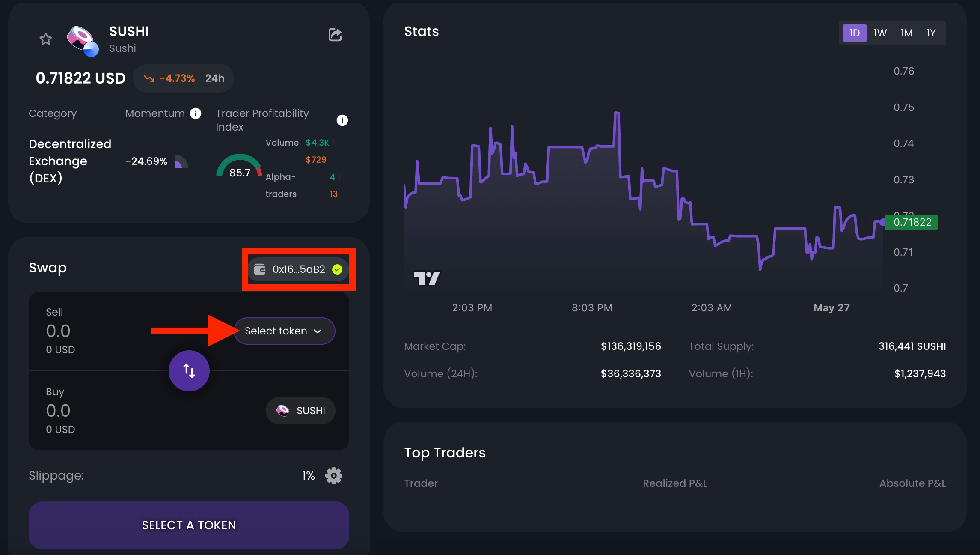The width and height of the screenshot is (980, 555).
Task: Open the SUSHI buy token selector
Action: 300,411
